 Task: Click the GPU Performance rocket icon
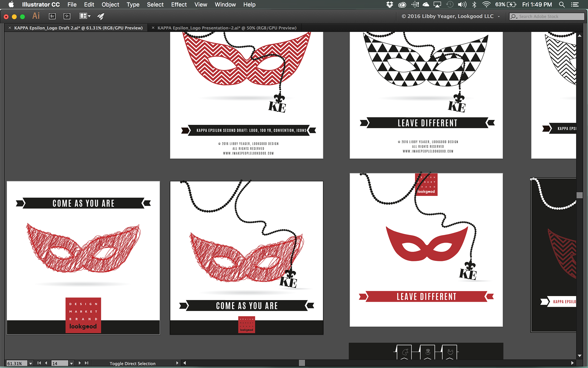(x=101, y=16)
